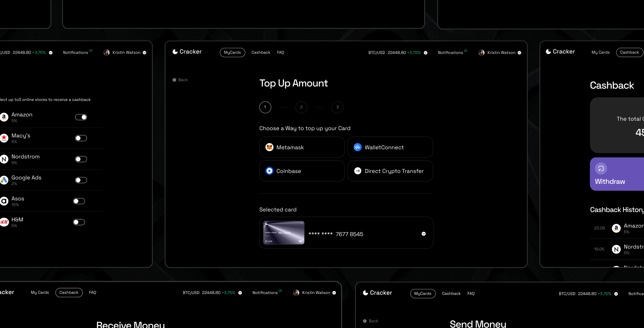This screenshot has width=644, height=328.
Task: Open Notifications in Receive Money window
Action: point(267,292)
